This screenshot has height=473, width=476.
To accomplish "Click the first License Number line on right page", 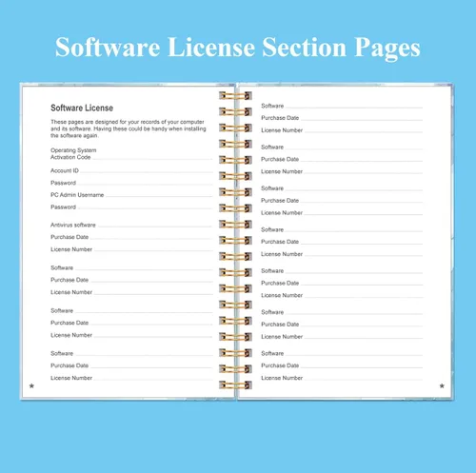I will [342, 130].
